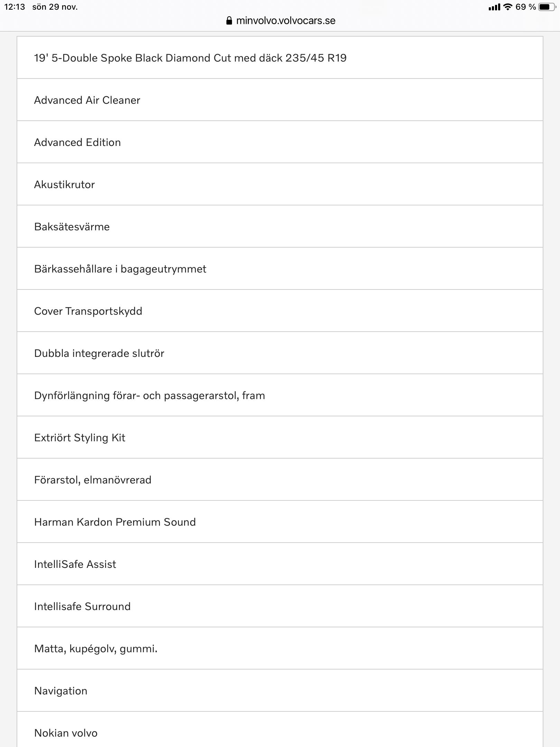
Task: Select the Advanced Air Cleaner row
Action: click(x=280, y=100)
